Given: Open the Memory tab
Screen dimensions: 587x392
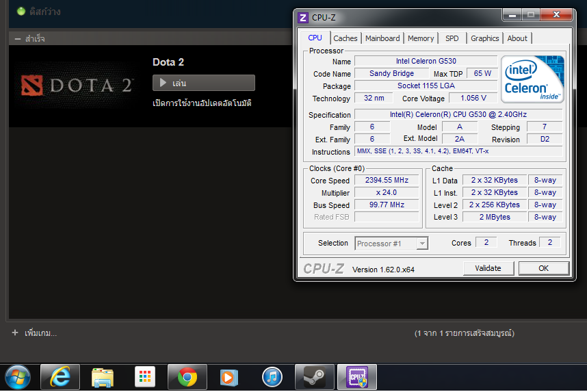Looking at the screenshot, I should [420, 38].
